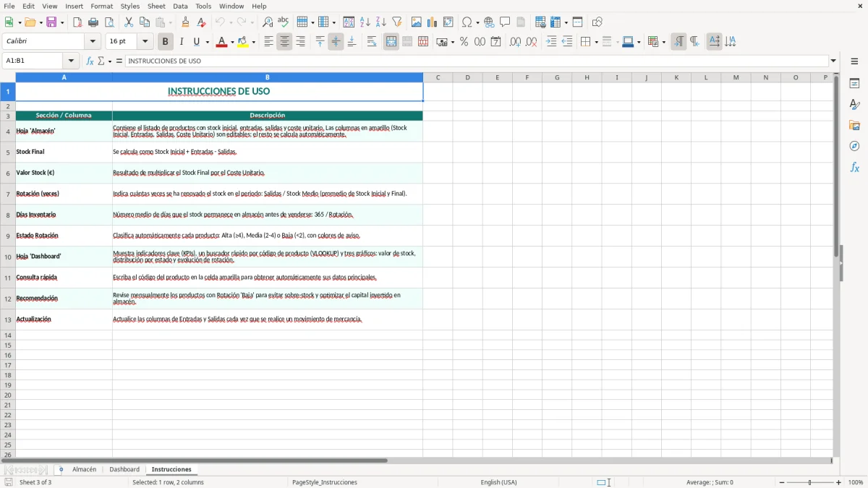Delete Decimal Place icon
Image resolution: width=868 pixels, height=488 pixels.
click(x=532, y=42)
